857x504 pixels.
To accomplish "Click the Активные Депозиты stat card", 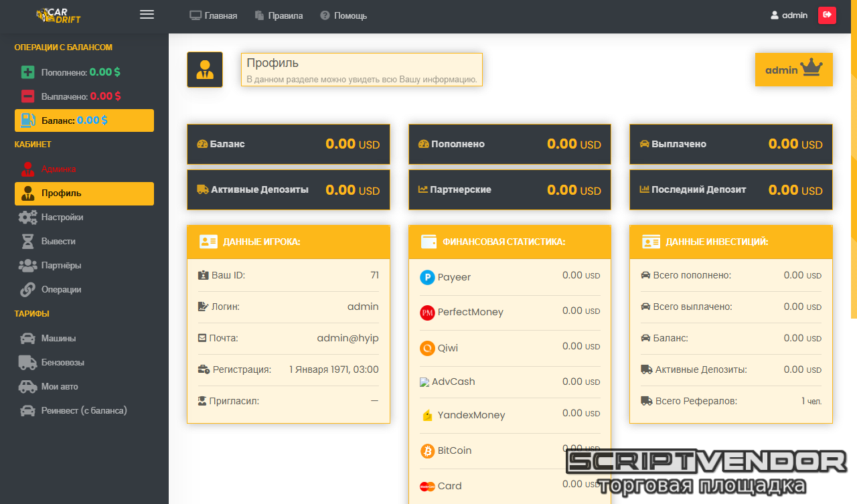I will pyautogui.click(x=289, y=190).
